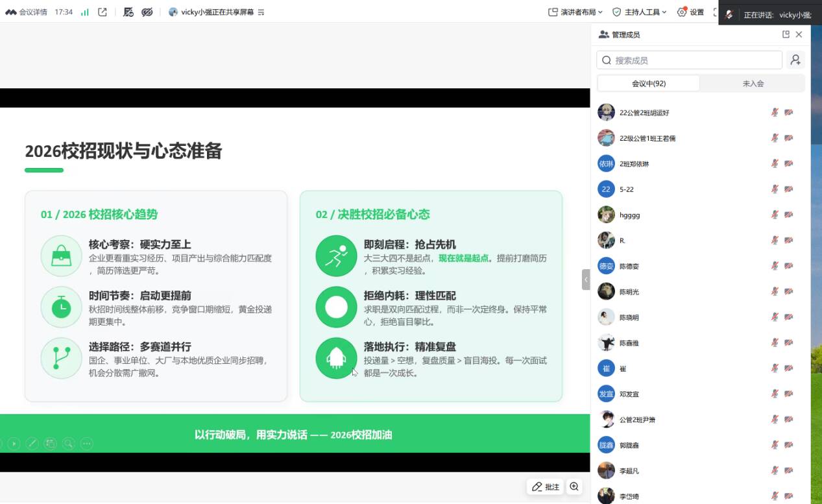Open the invite member icon beside search

[795, 60]
